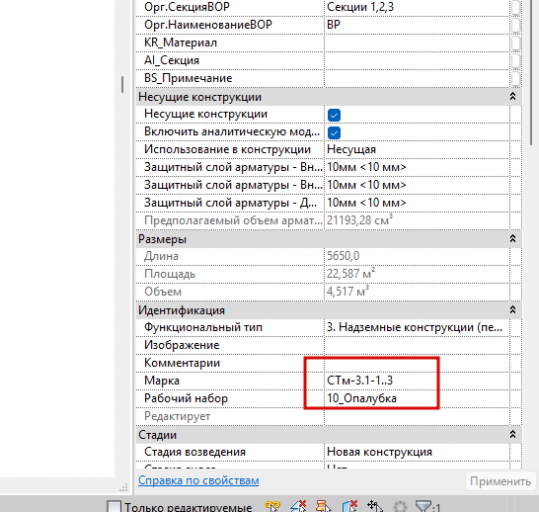Click resize grip at panel bottom-left corner

pos(123,487)
